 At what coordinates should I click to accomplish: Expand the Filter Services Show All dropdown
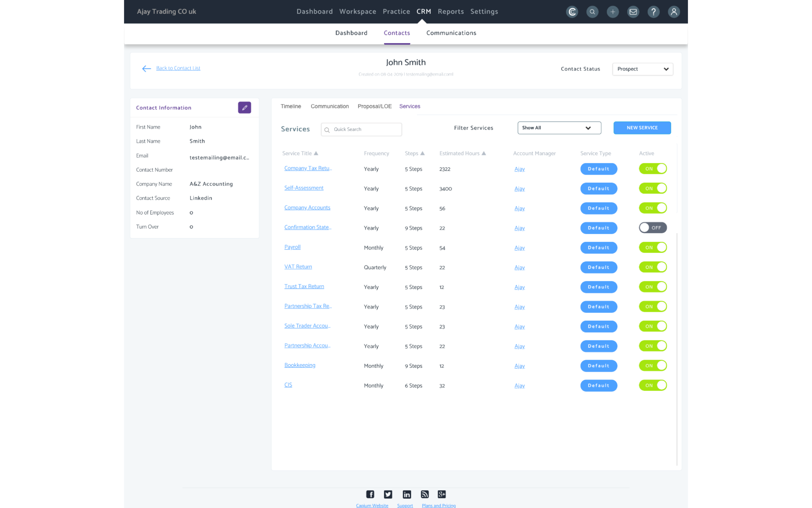[x=559, y=128]
